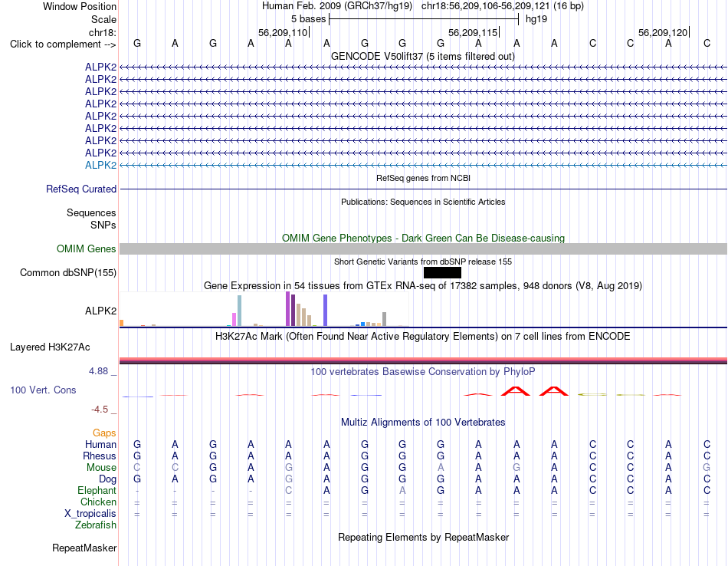Image resolution: width=728 pixels, height=566 pixels.
Task: Click the SNPs track label
Action: click(103, 225)
